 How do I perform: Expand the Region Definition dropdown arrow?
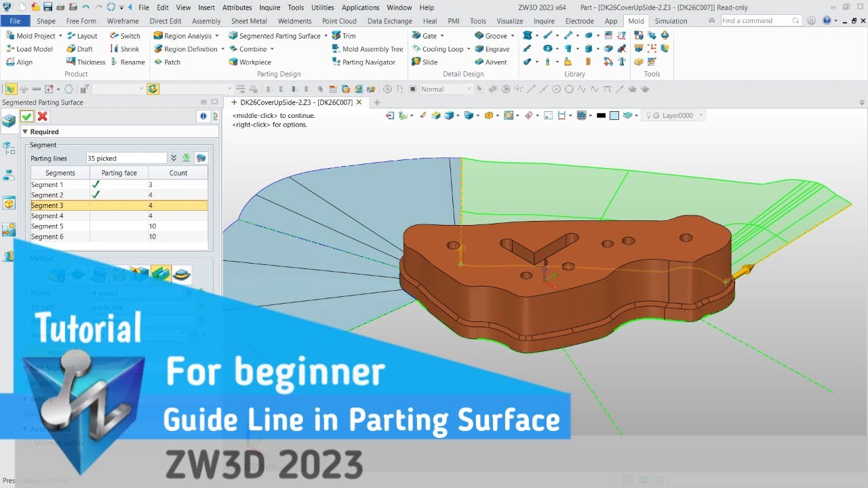[223, 49]
